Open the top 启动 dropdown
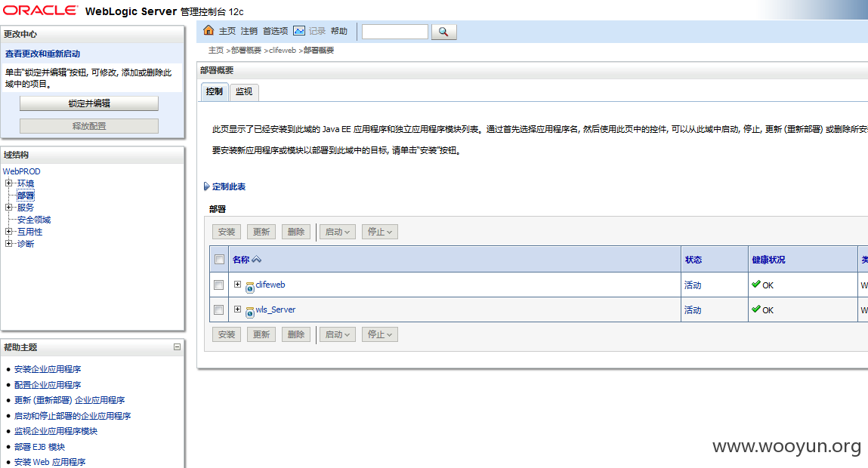This screenshot has height=468, width=868. tap(338, 232)
